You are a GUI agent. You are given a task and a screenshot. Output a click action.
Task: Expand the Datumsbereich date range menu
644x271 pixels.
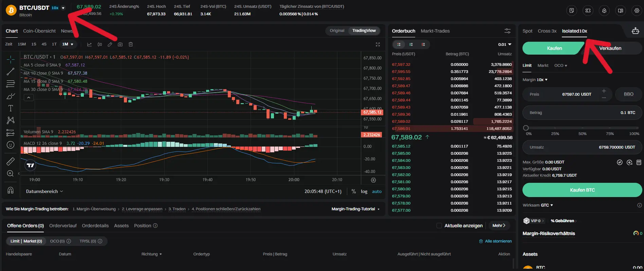click(44, 191)
